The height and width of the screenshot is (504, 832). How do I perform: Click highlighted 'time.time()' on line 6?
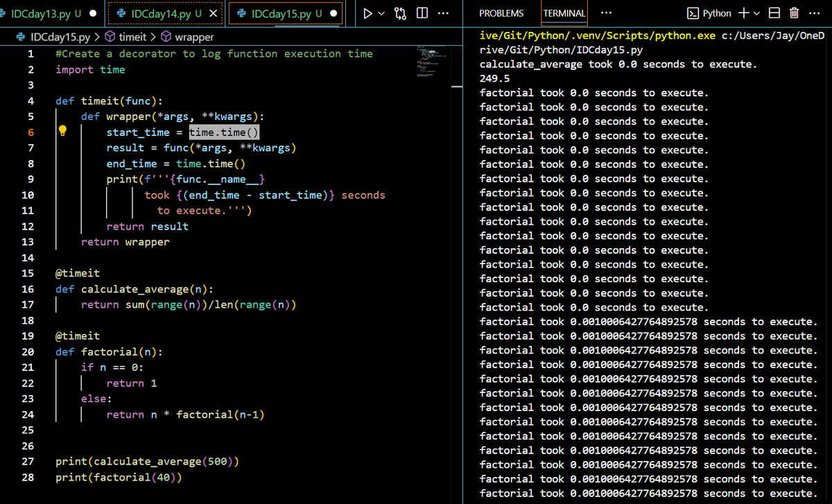224,132
